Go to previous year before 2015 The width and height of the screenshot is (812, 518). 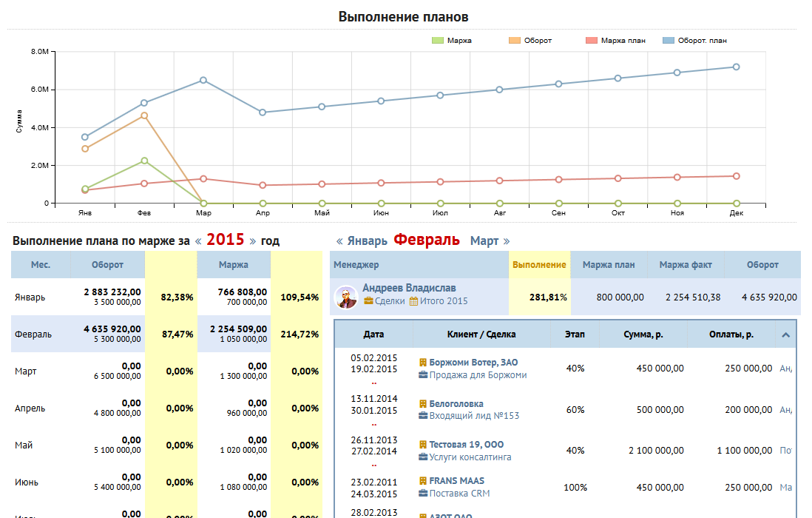click(198, 241)
